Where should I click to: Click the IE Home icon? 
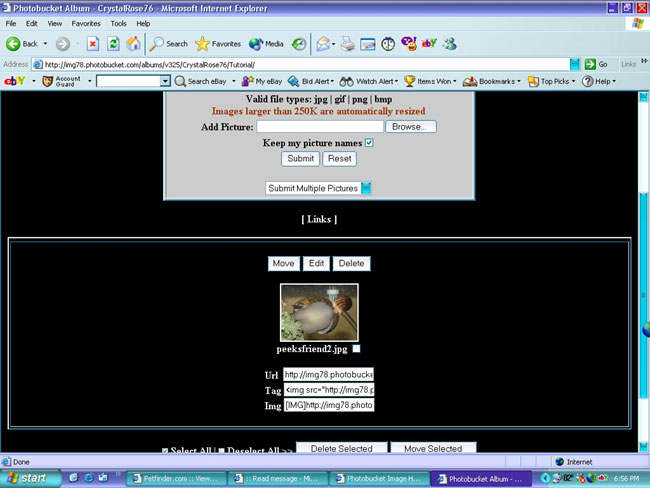pyautogui.click(x=133, y=44)
